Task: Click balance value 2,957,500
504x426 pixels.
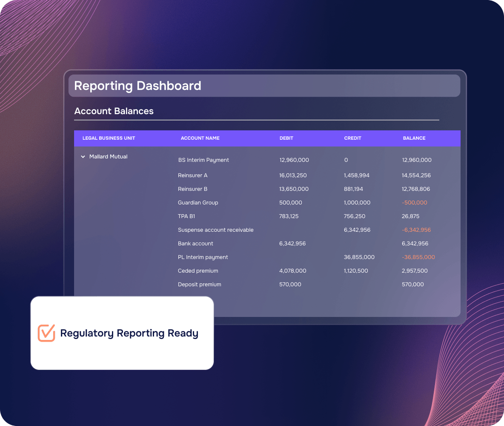Action: [415, 271]
